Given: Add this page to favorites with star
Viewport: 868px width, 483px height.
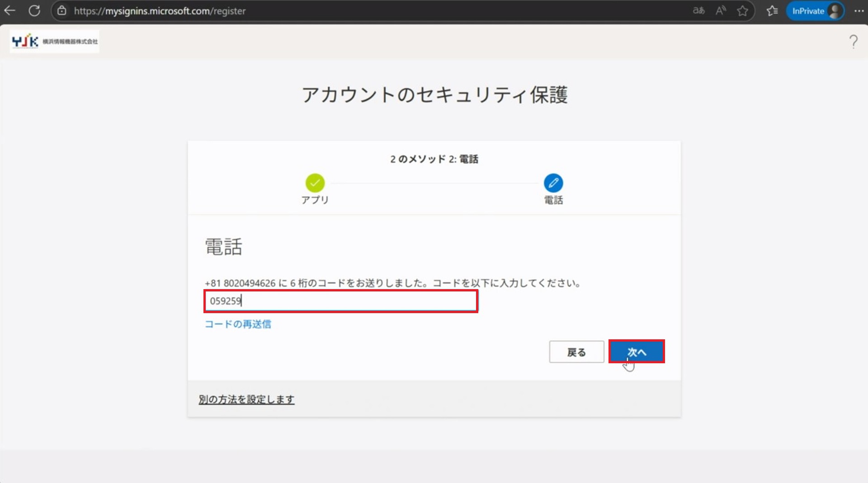Looking at the screenshot, I should (742, 11).
